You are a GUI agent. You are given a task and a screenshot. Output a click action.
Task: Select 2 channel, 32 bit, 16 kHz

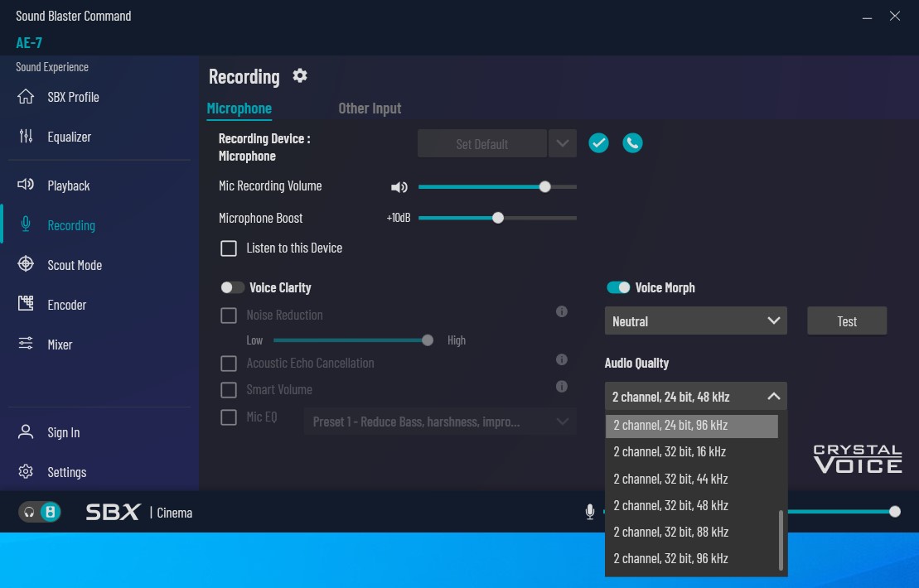coord(692,451)
